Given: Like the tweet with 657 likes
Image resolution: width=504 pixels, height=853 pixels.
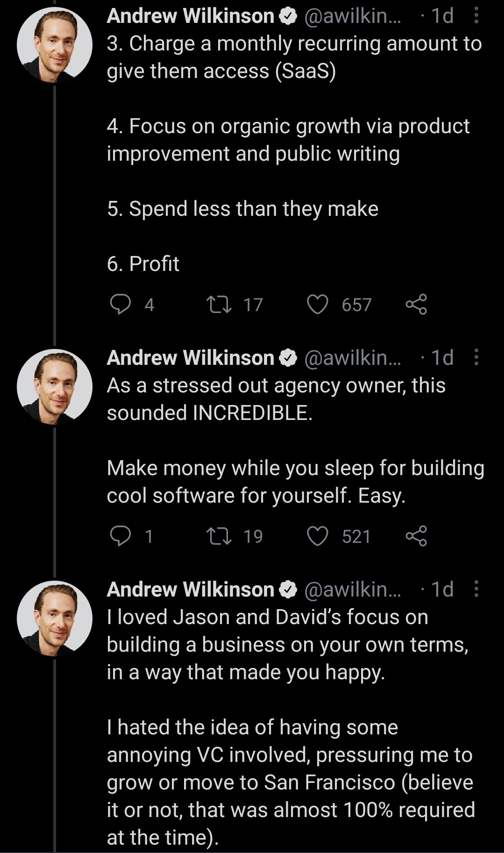Looking at the screenshot, I should click(318, 305).
